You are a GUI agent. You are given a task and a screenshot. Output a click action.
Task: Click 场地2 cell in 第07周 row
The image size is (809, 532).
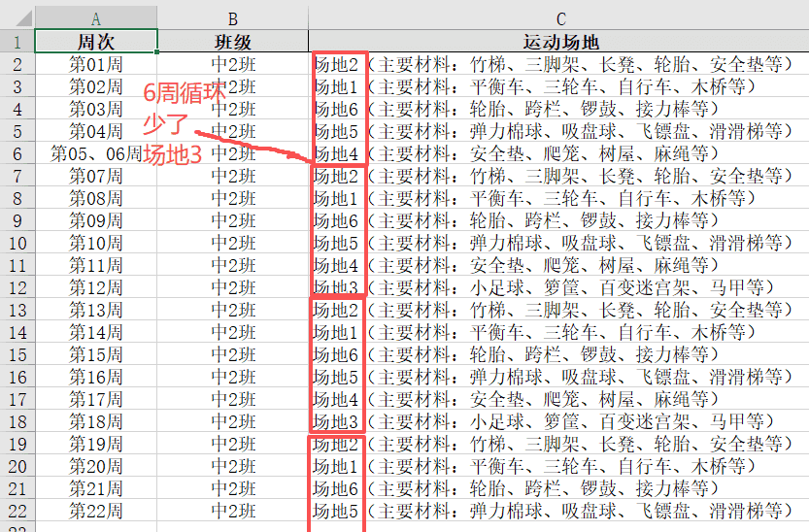click(x=558, y=176)
